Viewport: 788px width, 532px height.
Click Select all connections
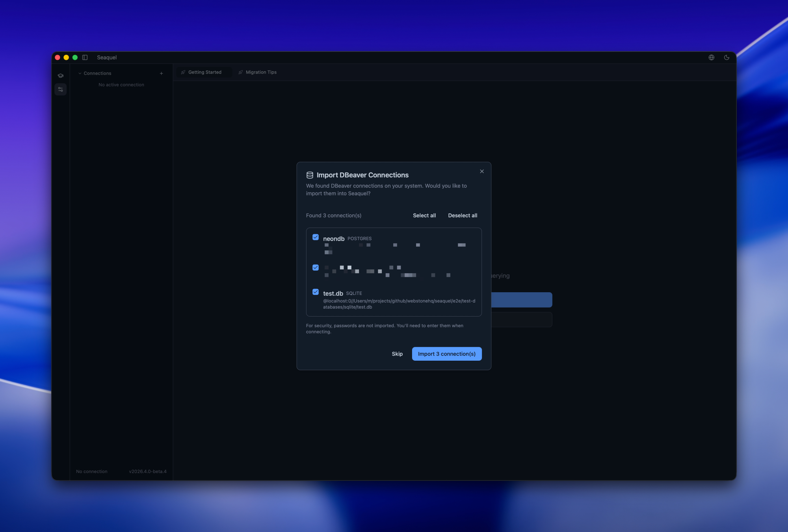click(x=424, y=215)
